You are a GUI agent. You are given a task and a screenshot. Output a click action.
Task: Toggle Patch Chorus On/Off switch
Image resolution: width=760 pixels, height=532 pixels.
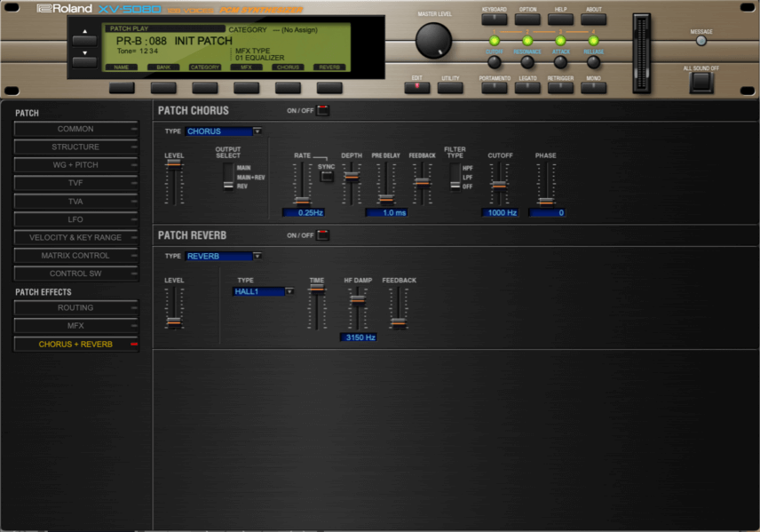(x=323, y=110)
